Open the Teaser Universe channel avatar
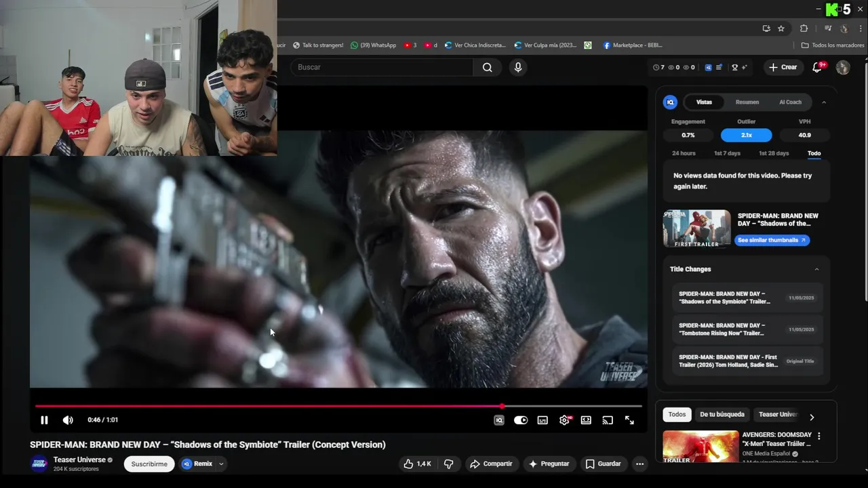This screenshot has width=868, height=488. pyautogui.click(x=39, y=464)
